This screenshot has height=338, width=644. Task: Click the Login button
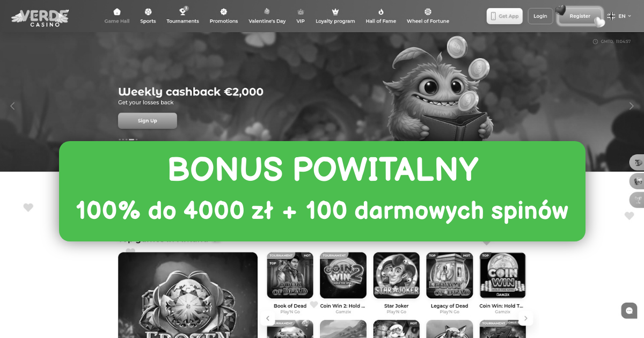[x=540, y=16]
